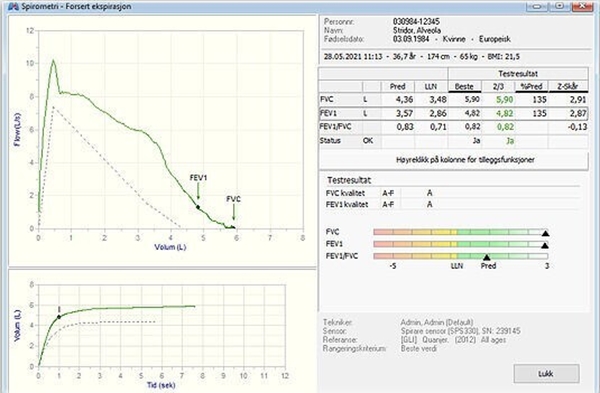
Task: Click the LLN column header
Action: click(x=431, y=86)
